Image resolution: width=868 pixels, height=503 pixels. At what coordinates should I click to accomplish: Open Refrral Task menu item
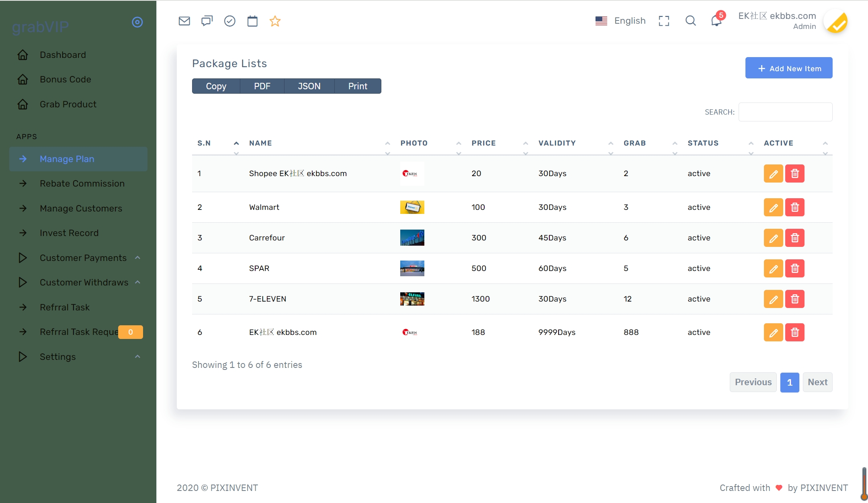tap(78, 307)
